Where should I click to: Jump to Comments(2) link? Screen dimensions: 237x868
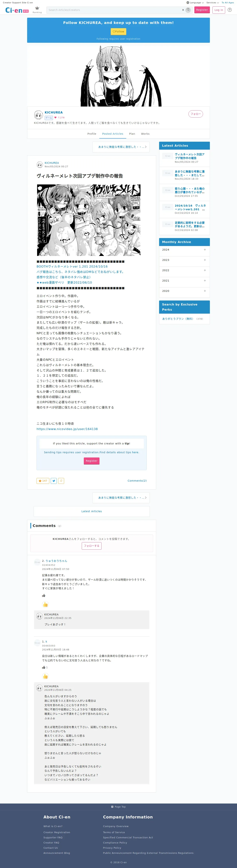pyautogui.click(x=137, y=481)
